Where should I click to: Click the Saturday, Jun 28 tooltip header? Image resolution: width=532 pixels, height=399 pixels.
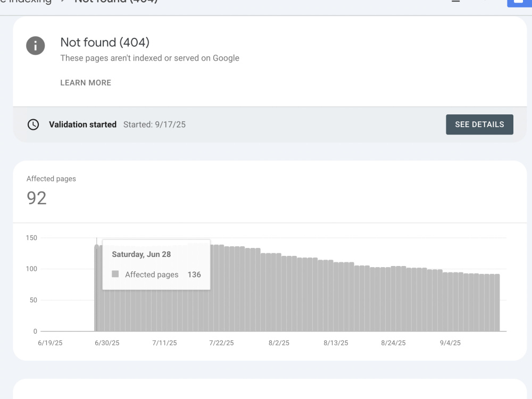141,254
